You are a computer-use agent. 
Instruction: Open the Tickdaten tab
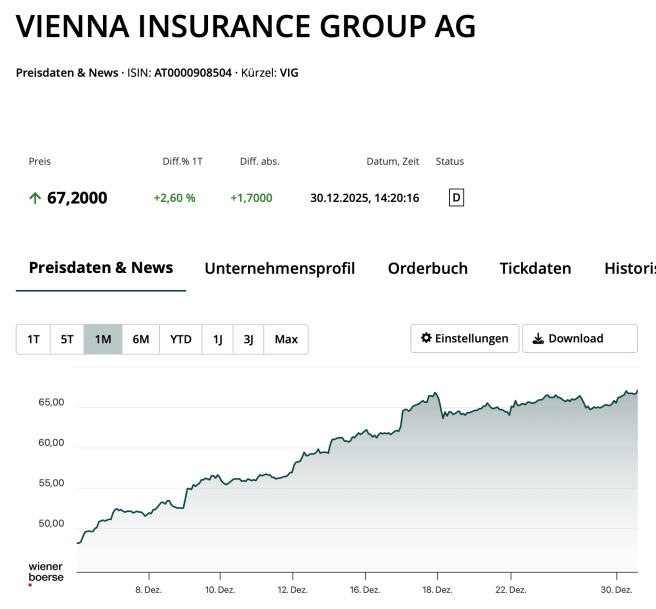pyautogui.click(x=535, y=268)
